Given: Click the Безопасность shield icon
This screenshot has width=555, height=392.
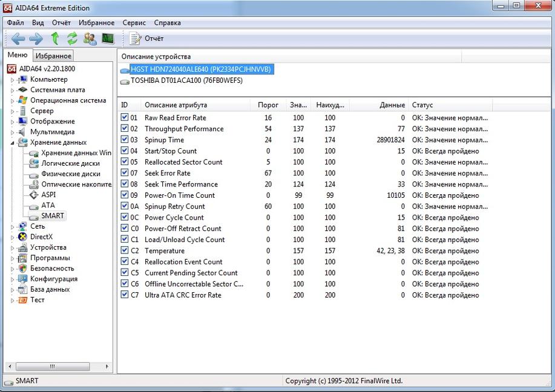Looking at the screenshot, I should pos(22,268).
